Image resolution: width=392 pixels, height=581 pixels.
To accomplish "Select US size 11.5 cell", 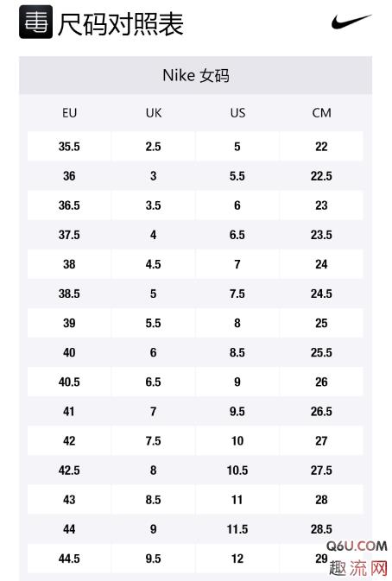I will pyautogui.click(x=237, y=529).
